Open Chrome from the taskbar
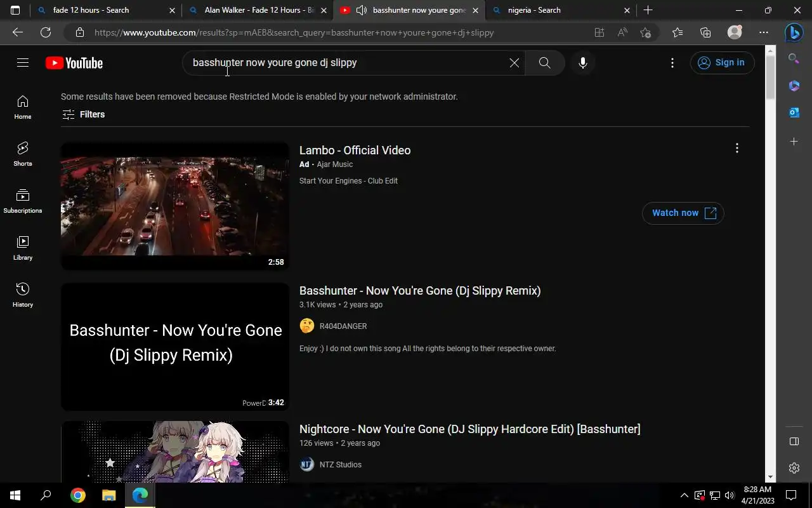This screenshot has width=812, height=508. pyautogui.click(x=78, y=495)
